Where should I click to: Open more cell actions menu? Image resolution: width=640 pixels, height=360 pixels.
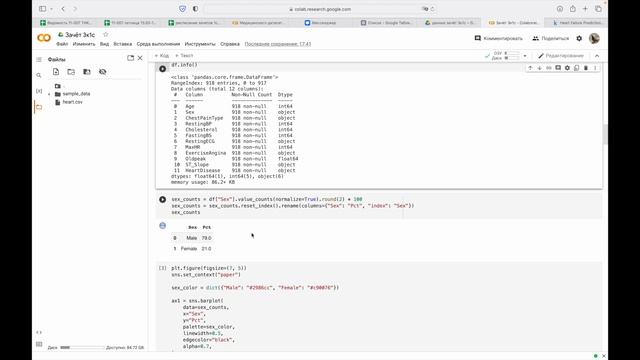click(x=595, y=68)
